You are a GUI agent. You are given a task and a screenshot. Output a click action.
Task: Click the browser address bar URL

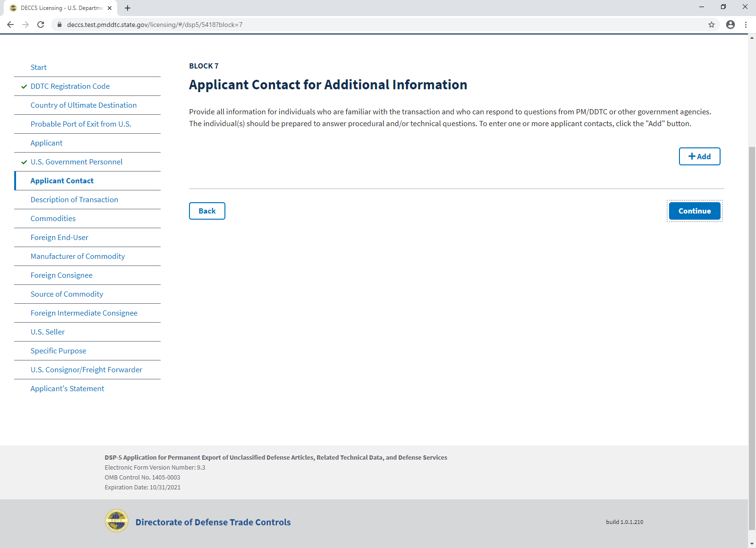(x=155, y=25)
